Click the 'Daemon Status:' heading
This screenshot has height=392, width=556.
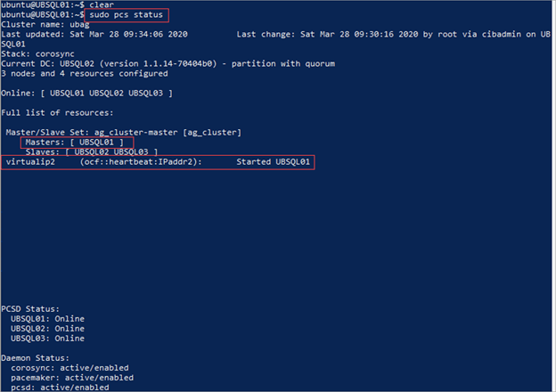pyautogui.click(x=37, y=357)
